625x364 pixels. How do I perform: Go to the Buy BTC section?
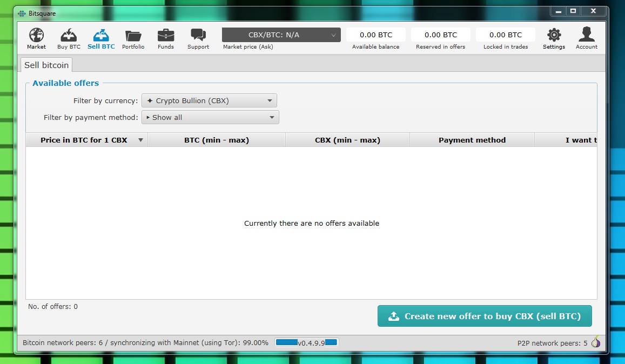coord(69,39)
